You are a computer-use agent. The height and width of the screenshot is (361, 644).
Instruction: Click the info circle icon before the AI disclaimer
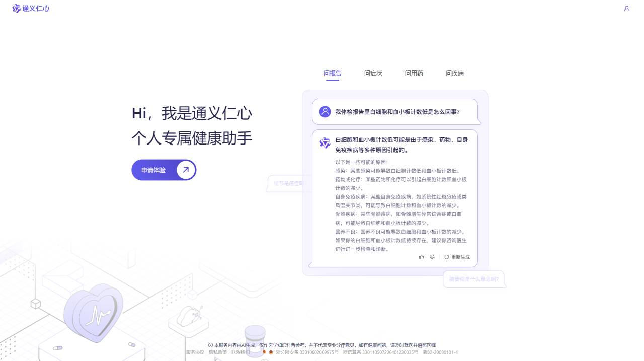click(210, 345)
